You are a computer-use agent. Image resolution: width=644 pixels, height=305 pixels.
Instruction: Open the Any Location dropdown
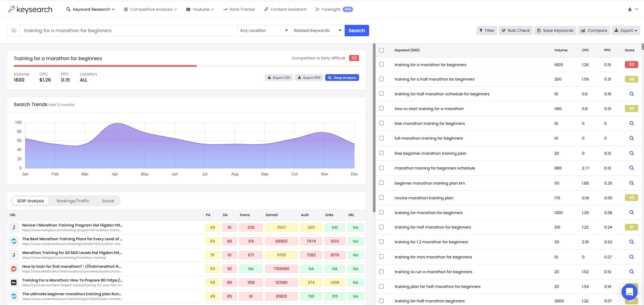263,30
